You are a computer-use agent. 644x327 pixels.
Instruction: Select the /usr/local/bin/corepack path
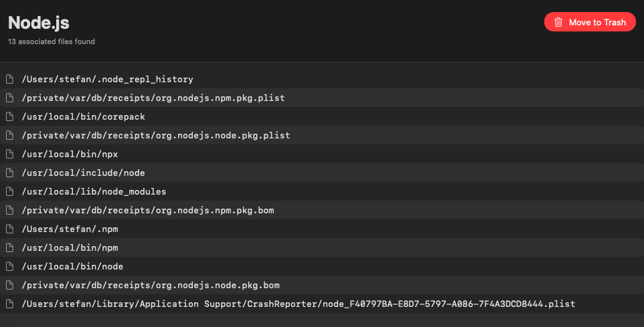pyautogui.click(x=84, y=116)
